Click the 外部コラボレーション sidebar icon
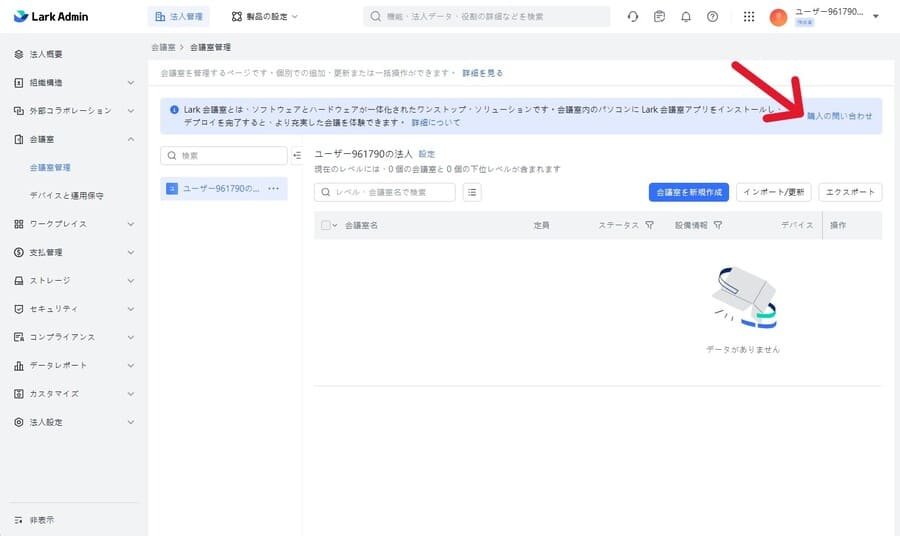Screen dimensions: 900x536 coord(19,110)
